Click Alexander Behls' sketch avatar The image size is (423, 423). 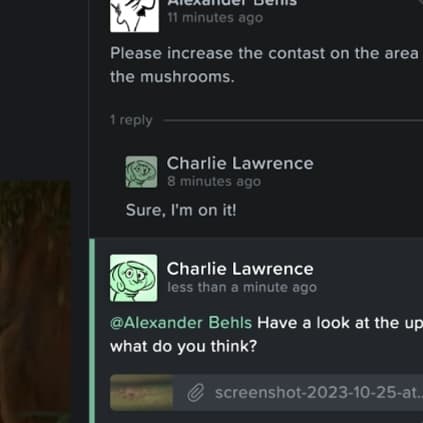pyautogui.click(x=134, y=16)
